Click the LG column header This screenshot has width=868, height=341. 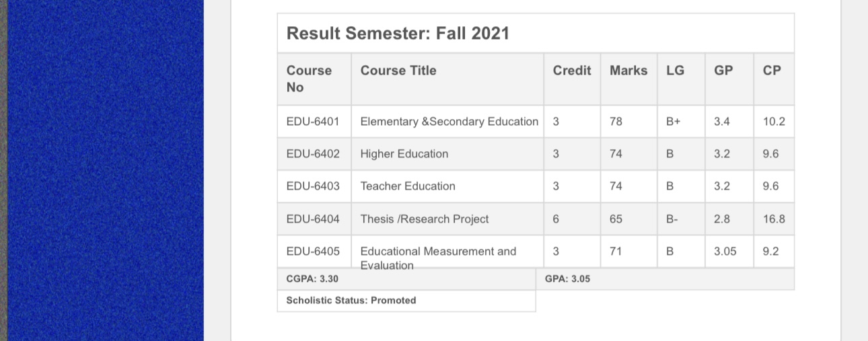tap(676, 71)
